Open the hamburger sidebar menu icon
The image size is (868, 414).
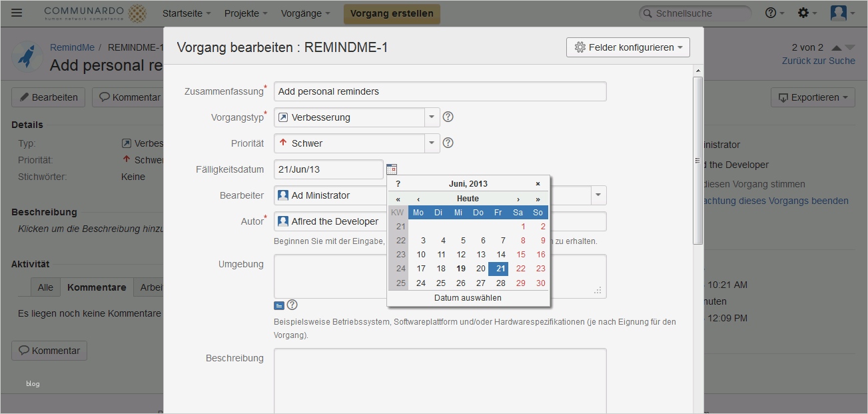pyautogui.click(x=17, y=13)
